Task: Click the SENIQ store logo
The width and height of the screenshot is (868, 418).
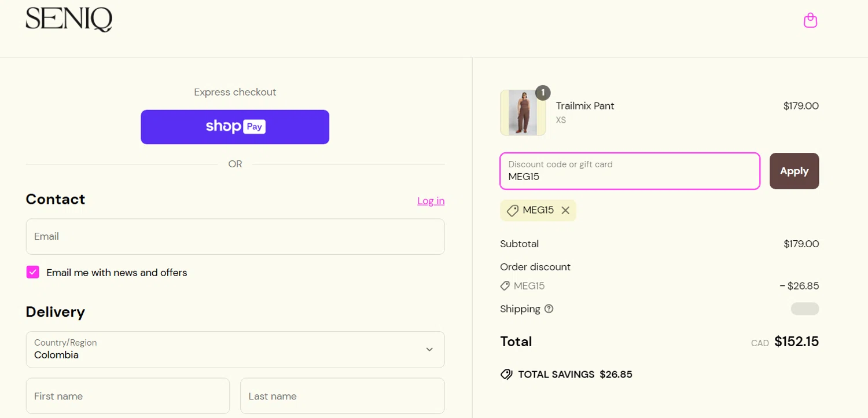Action: point(69,20)
